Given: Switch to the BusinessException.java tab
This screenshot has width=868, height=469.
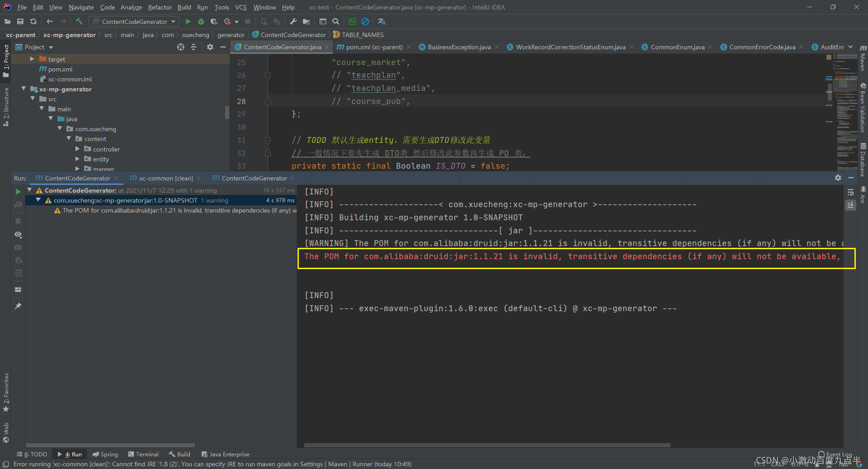Looking at the screenshot, I should coord(459,47).
